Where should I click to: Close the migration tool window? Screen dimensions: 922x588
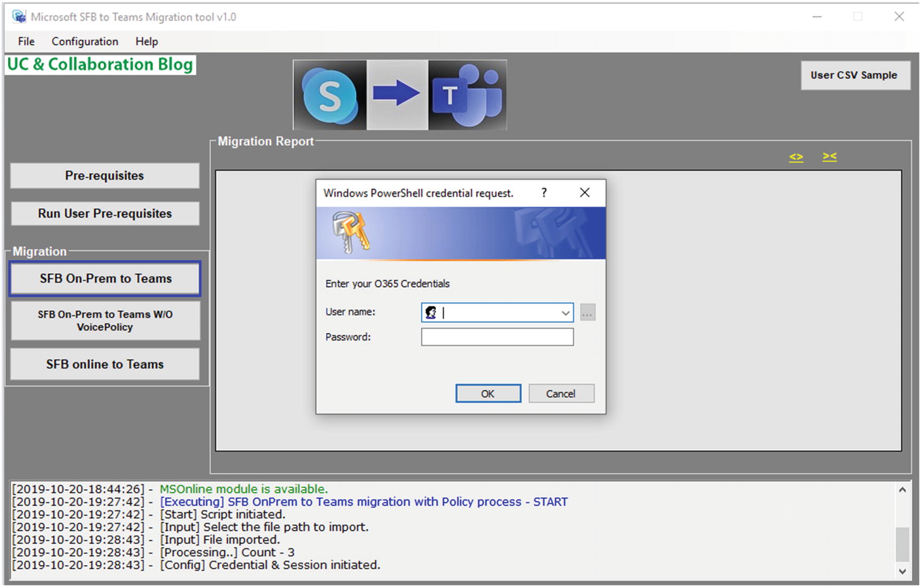click(899, 17)
